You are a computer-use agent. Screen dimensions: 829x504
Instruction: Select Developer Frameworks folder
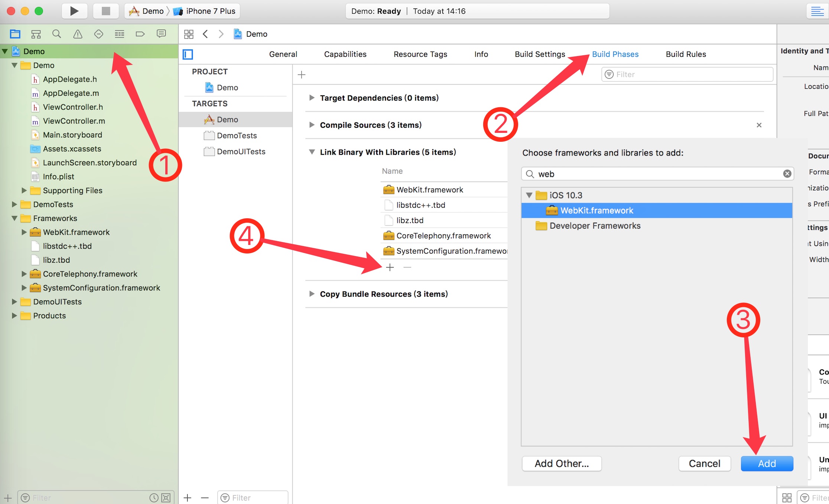tap(657, 226)
